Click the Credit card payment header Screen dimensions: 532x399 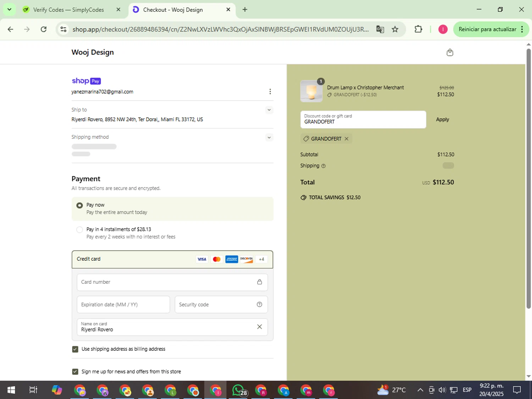click(172, 259)
